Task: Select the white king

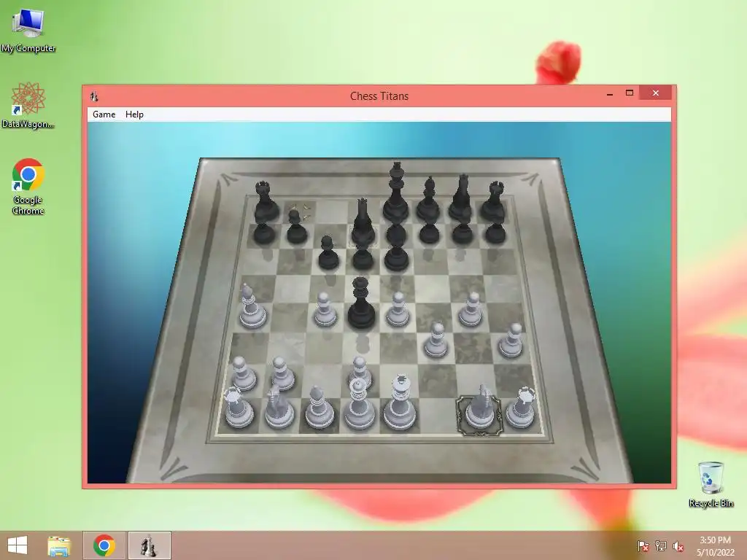Action: (x=399, y=402)
